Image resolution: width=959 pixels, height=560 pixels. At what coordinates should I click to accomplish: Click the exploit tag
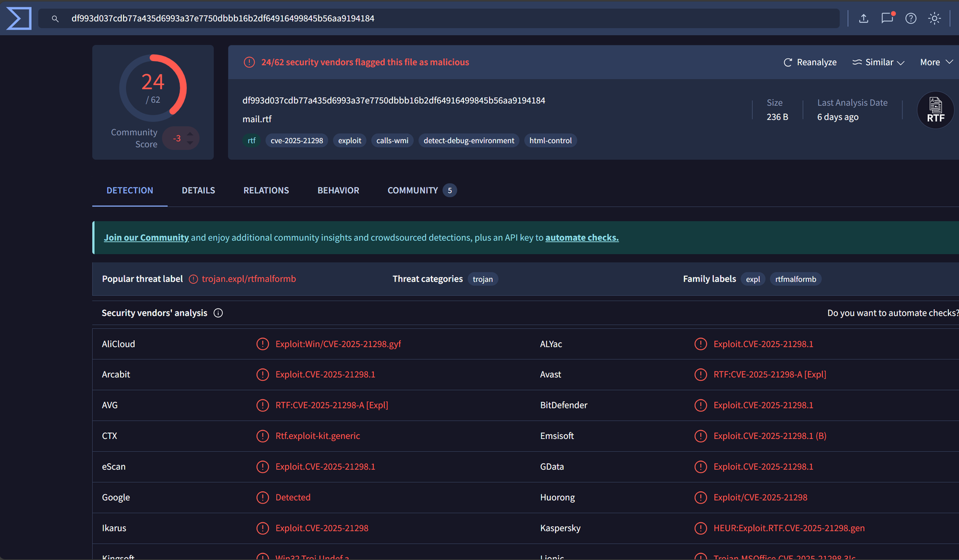tap(349, 141)
